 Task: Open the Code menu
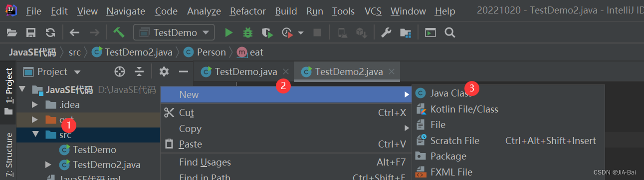pyautogui.click(x=166, y=11)
